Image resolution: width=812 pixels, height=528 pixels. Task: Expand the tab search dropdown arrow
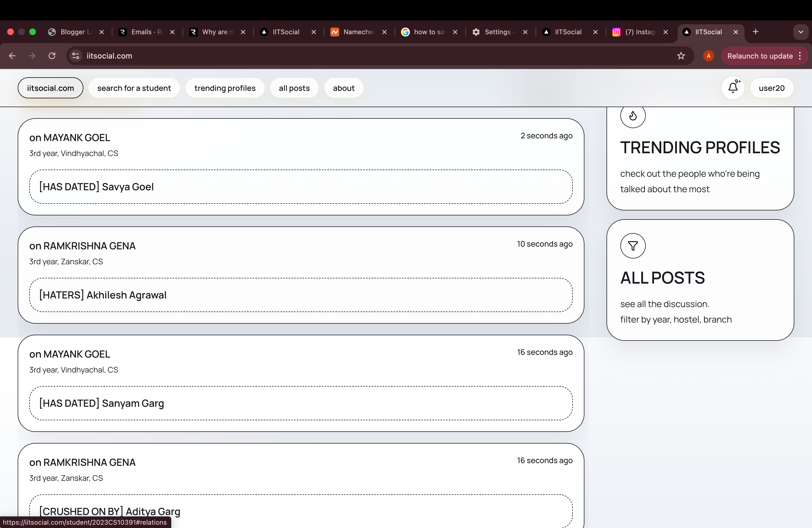pyautogui.click(x=800, y=32)
